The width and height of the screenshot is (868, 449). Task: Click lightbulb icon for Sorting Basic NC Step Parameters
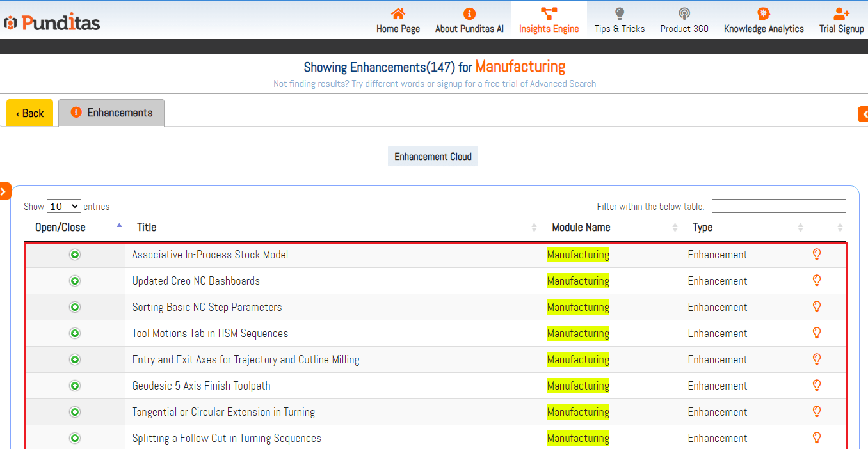pos(816,307)
